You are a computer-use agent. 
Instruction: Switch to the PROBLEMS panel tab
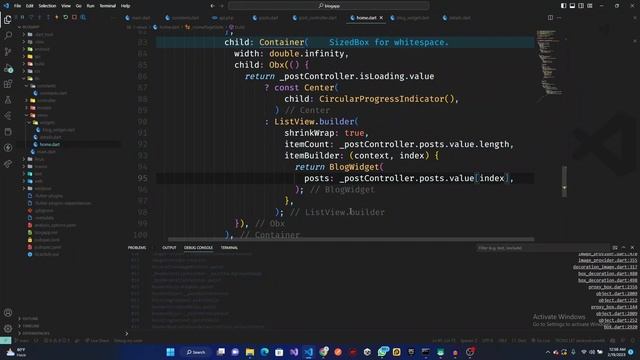pos(137,247)
